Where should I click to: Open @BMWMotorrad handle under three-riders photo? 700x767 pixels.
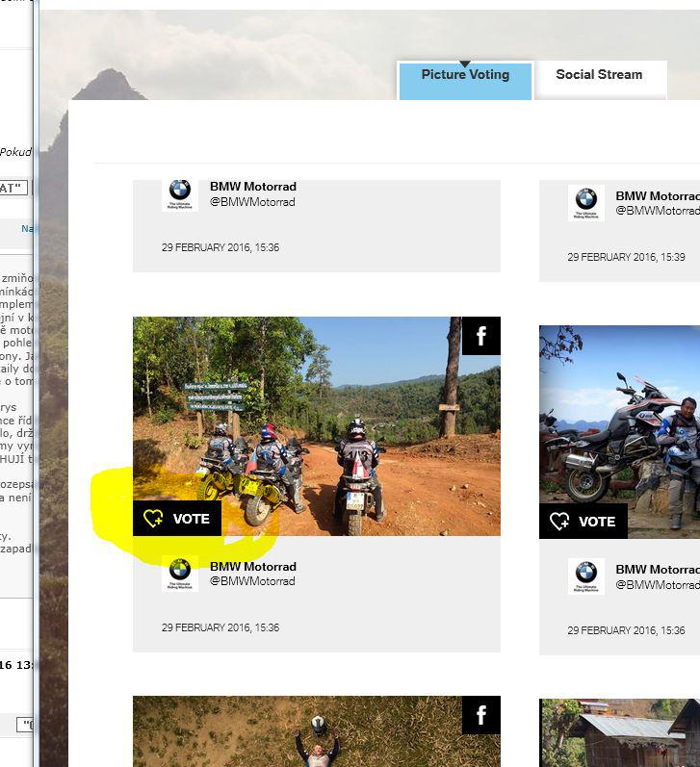(252, 581)
